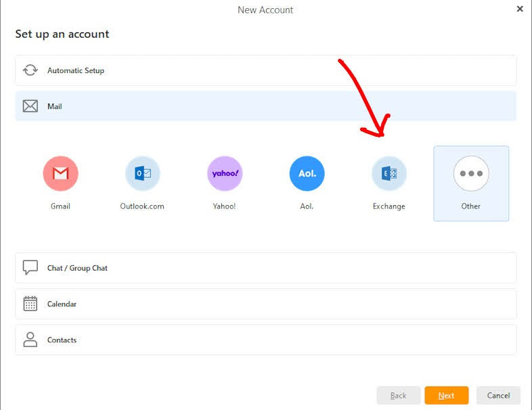This screenshot has width=532, height=410.
Task: Click the Calendar grid icon
Action: (30, 304)
